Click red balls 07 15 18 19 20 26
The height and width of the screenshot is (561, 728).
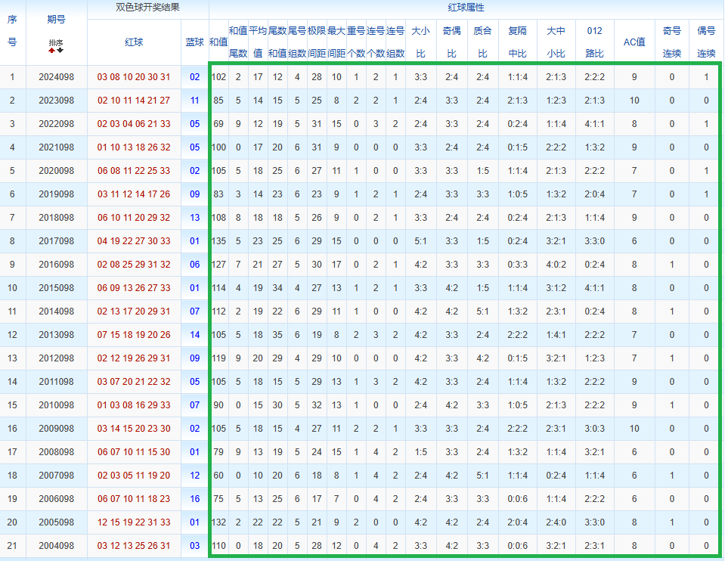(x=134, y=335)
